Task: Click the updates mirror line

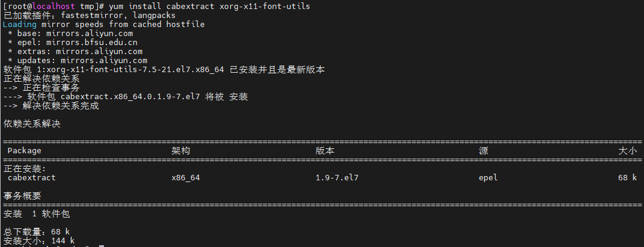Action: click(77, 61)
